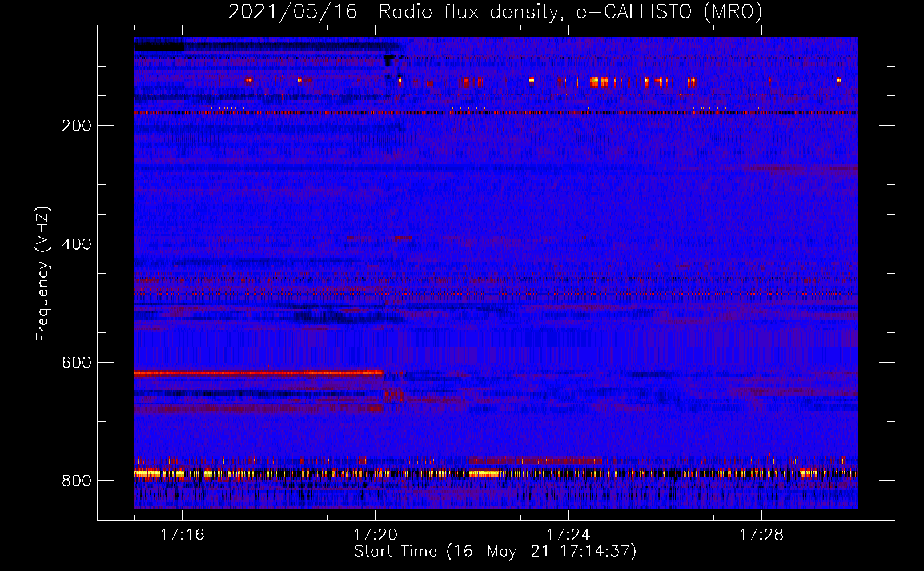The width and height of the screenshot is (924, 571).
Task: Click the yellow interference band near 790 MHz
Action: click(x=496, y=473)
